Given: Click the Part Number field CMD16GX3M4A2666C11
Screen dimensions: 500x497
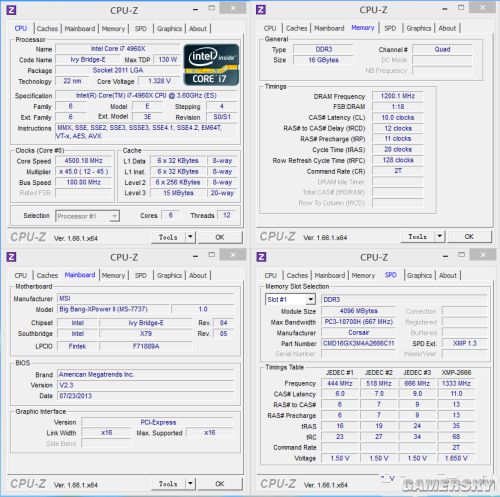Looking at the screenshot, I should tap(358, 343).
